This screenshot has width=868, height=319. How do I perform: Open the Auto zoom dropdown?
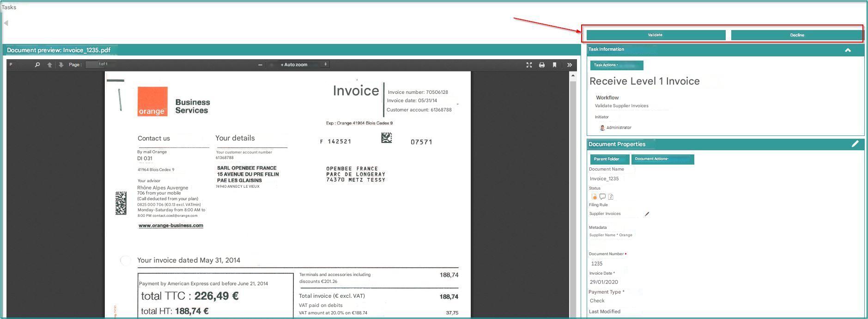299,65
